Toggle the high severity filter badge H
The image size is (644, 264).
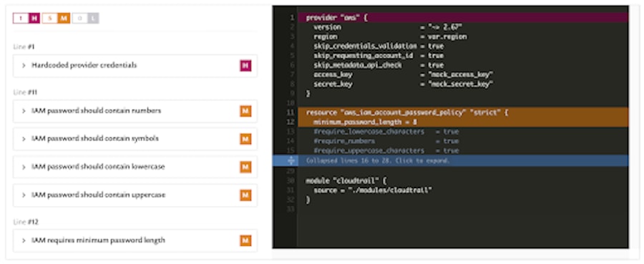[x=34, y=19]
